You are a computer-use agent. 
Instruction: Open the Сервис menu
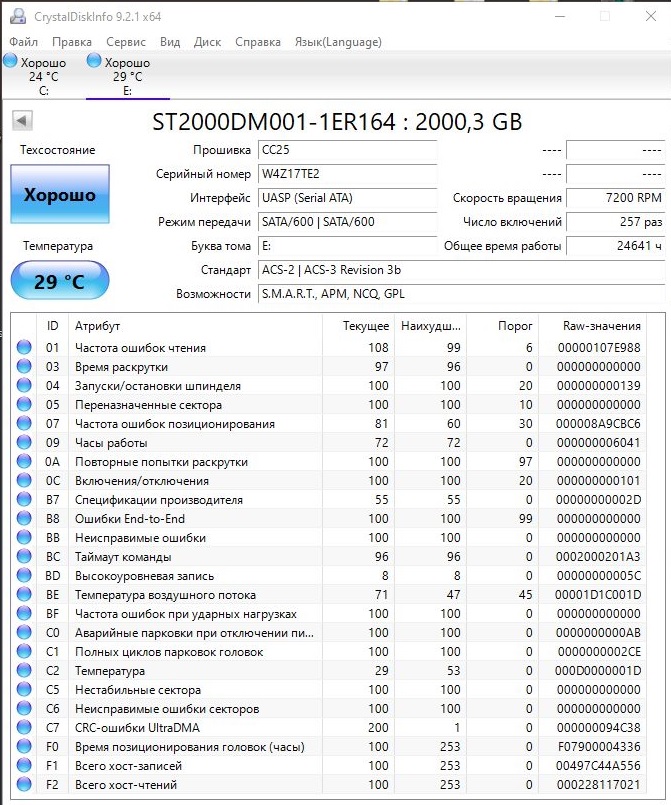(x=126, y=42)
